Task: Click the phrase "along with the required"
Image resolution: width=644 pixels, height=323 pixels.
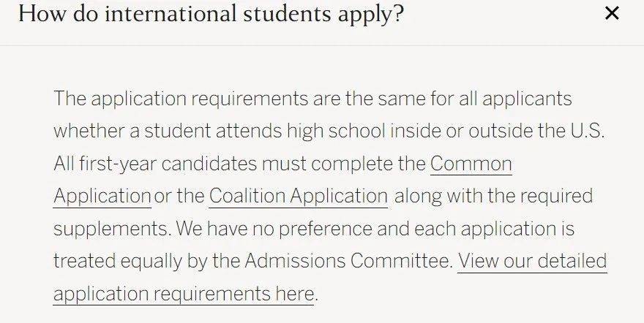Action: click(x=493, y=196)
